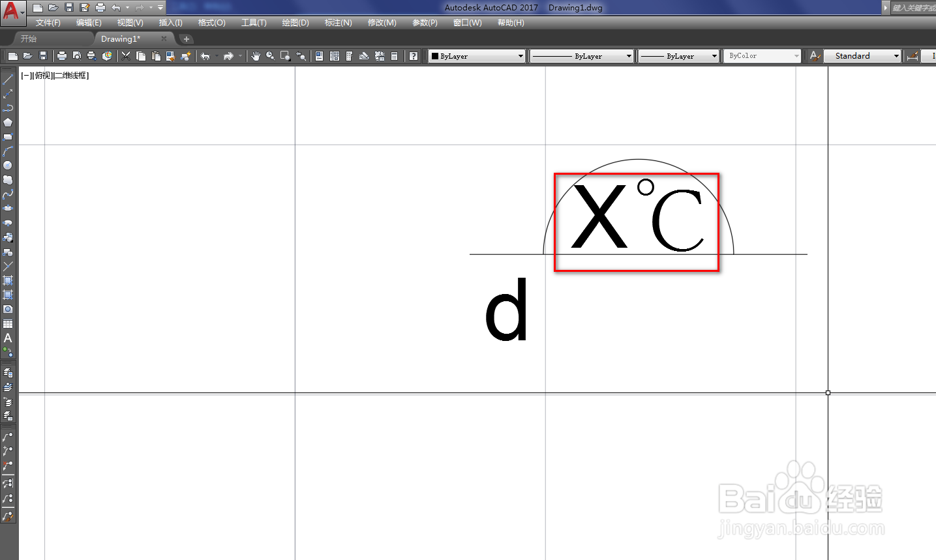Click the Copy icon in standard toolbar
Viewport: 936px width, 560px height.
pyautogui.click(x=141, y=56)
